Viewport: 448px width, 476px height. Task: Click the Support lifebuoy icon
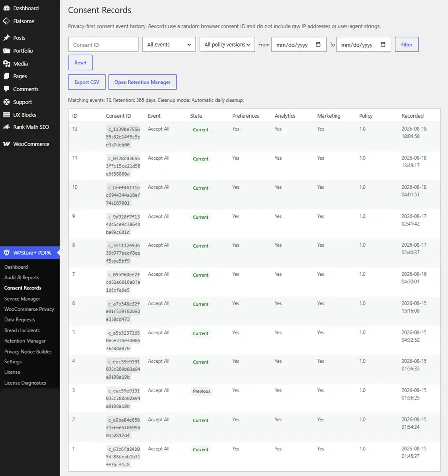click(6, 102)
